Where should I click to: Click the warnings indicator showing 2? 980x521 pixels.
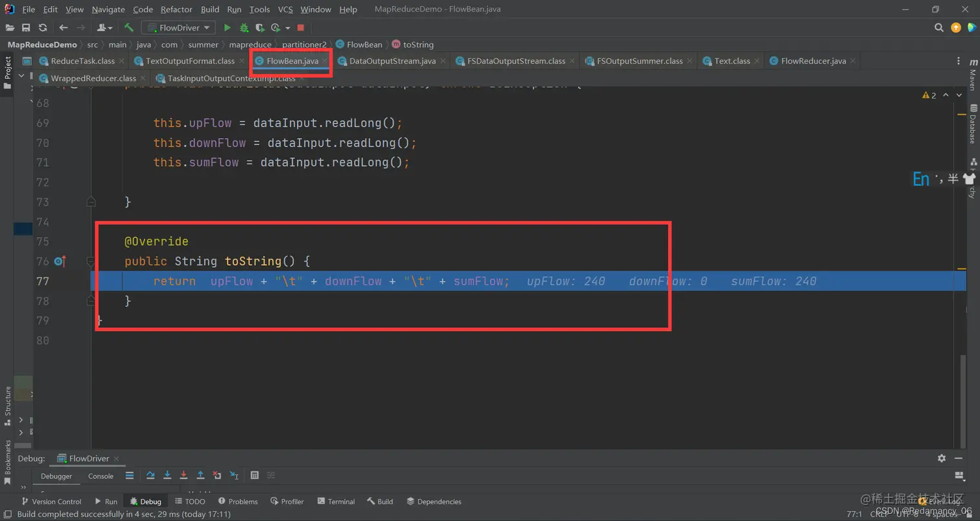929,95
